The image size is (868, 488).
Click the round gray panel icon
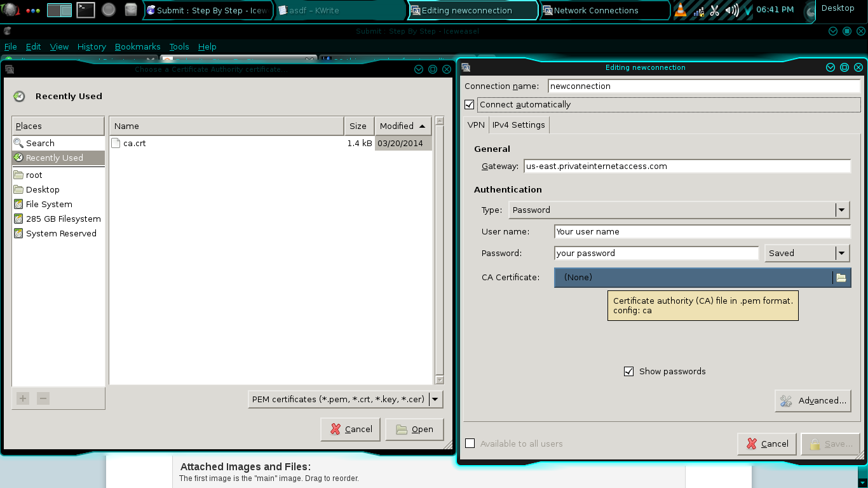[x=109, y=10]
